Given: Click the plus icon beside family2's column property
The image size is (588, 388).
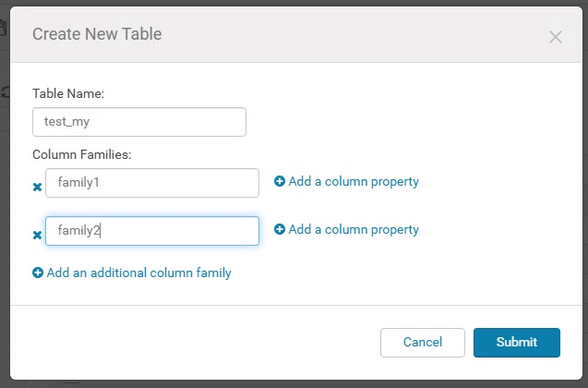Looking at the screenshot, I should [x=280, y=229].
